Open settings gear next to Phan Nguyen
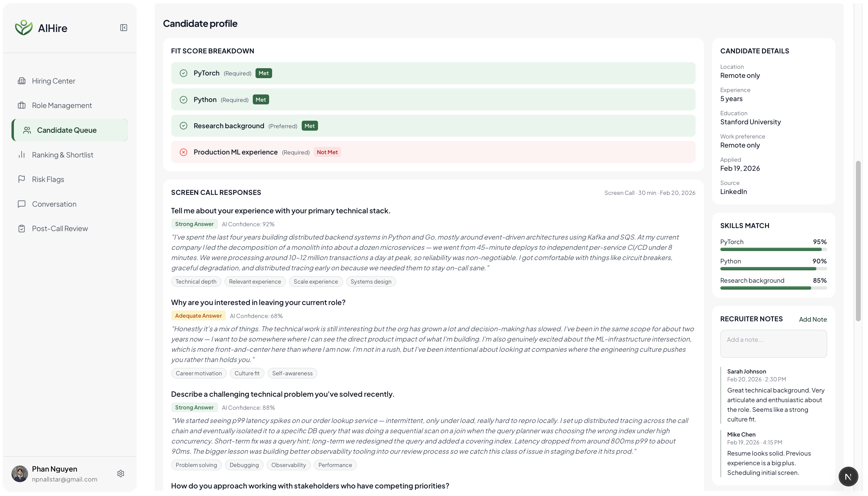The image size is (868, 496). 120,473
